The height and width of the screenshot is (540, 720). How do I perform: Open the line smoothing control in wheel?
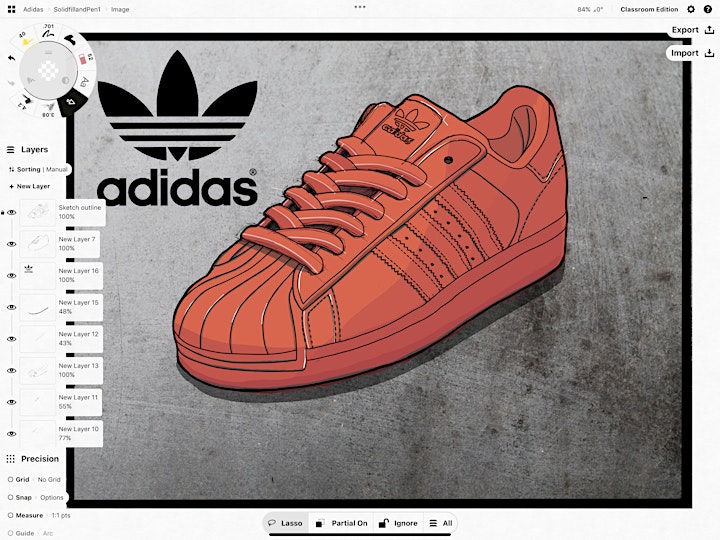31,80
